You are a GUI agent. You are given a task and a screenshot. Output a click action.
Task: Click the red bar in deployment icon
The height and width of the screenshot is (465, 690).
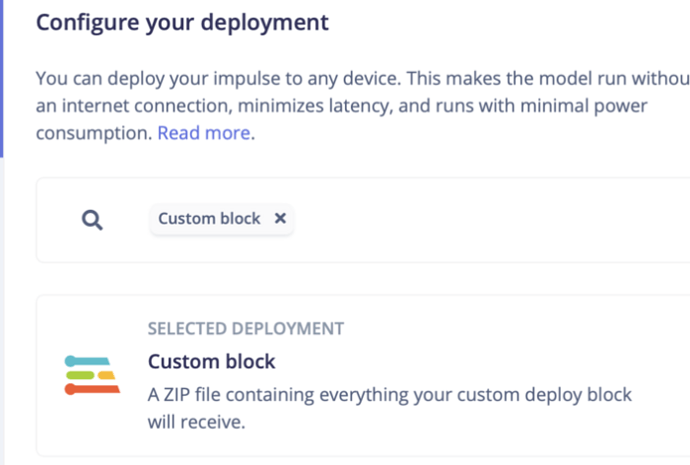(x=91, y=389)
